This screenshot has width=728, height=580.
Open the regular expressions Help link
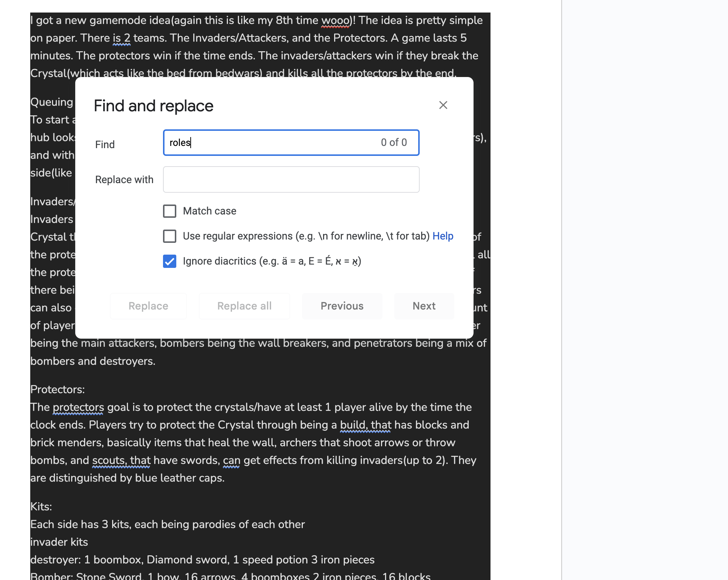[x=443, y=236]
